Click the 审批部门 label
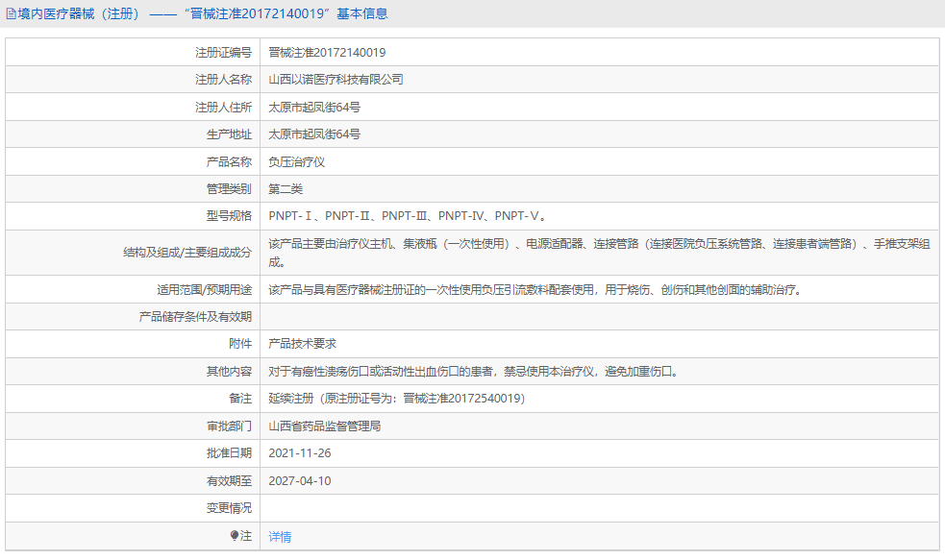Screen dimensions: 945x560 tap(229, 426)
